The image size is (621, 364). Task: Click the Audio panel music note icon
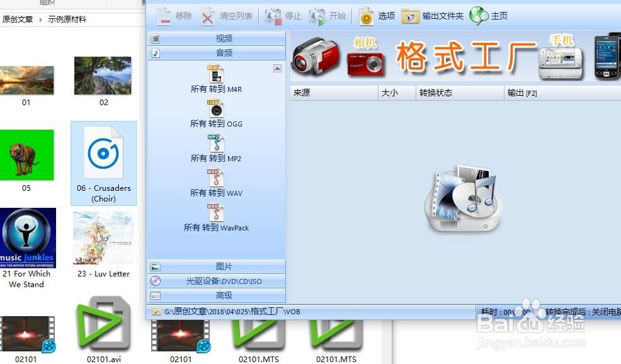[x=156, y=53]
